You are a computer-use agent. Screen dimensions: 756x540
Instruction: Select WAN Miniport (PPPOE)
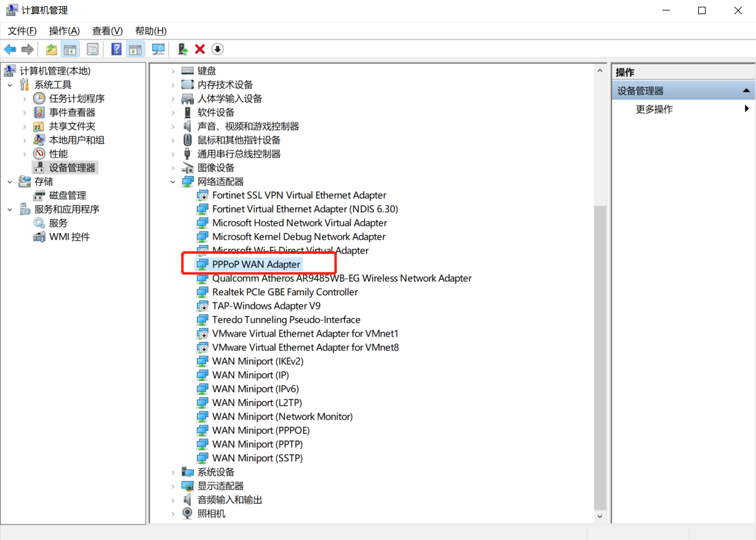click(x=261, y=431)
